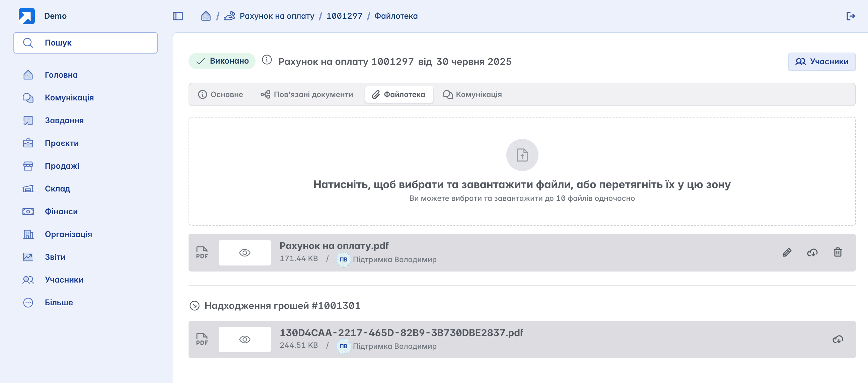Switch to the Основне tab
The image size is (868, 383).
point(220,94)
